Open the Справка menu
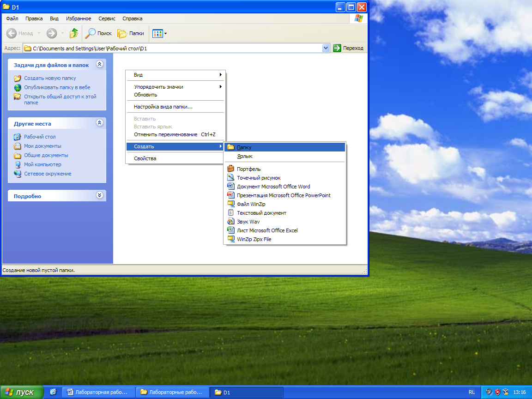 point(133,18)
